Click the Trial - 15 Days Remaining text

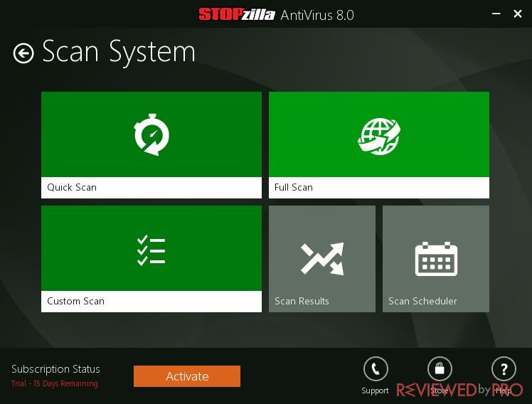(x=55, y=383)
